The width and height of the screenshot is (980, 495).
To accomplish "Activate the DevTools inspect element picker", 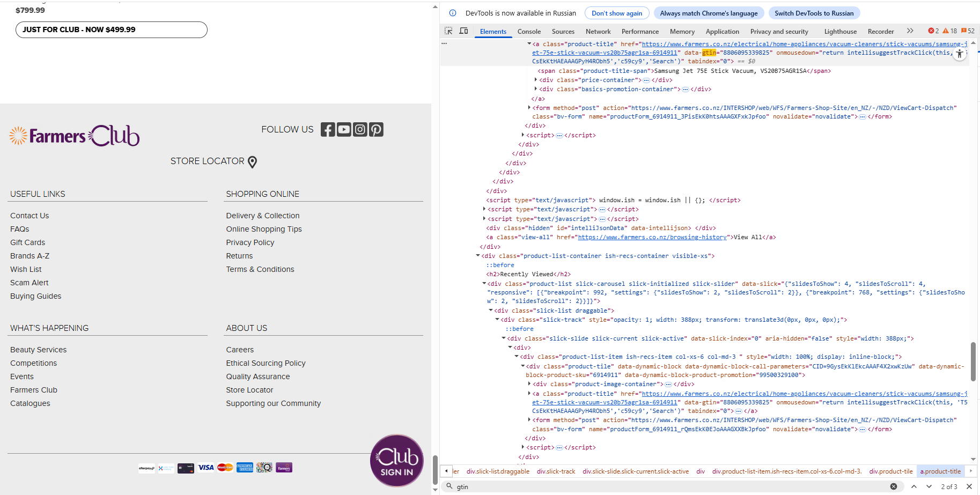I will pyautogui.click(x=448, y=31).
